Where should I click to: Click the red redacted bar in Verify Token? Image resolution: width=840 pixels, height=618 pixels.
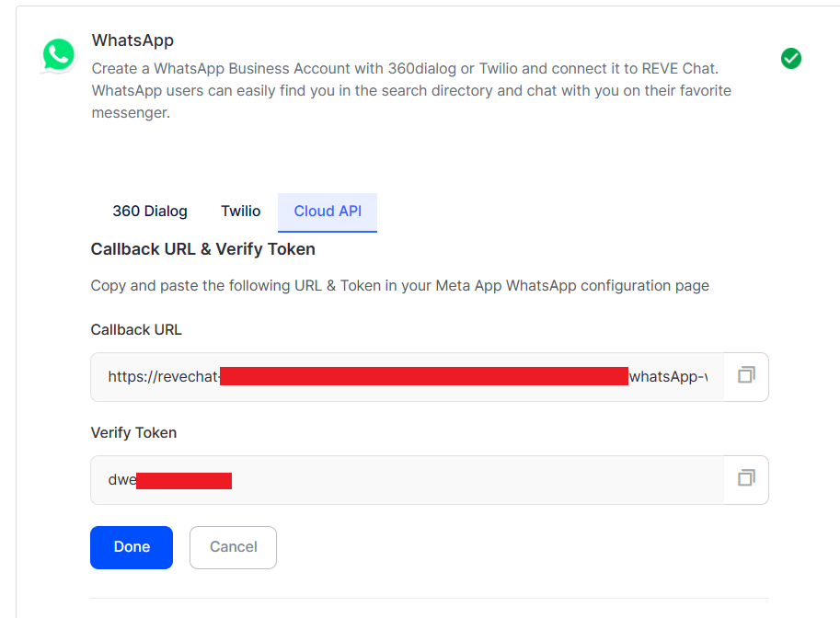(x=184, y=480)
